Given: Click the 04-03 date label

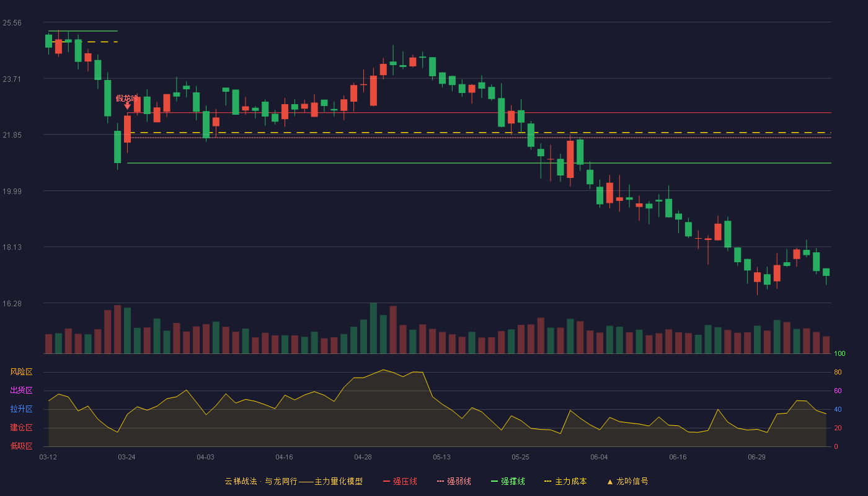Looking at the screenshot, I should point(205,457).
